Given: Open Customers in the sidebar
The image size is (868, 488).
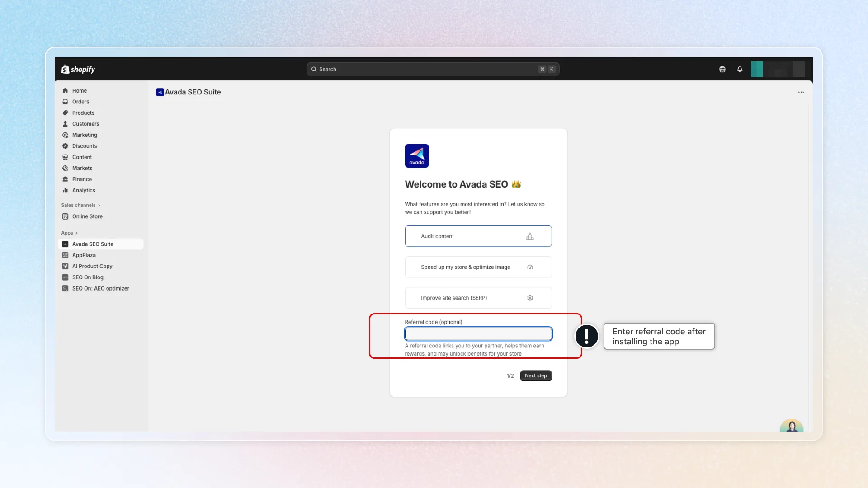Looking at the screenshot, I should click(x=101, y=124).
